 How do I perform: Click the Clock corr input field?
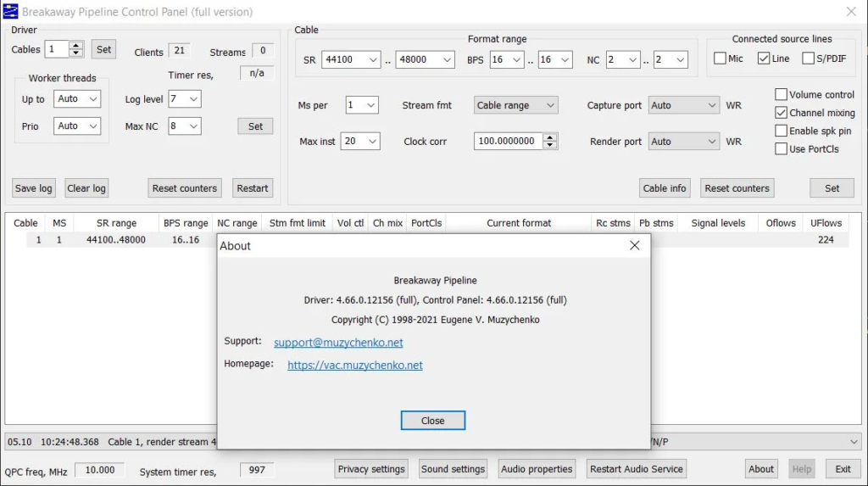point(509,142)
